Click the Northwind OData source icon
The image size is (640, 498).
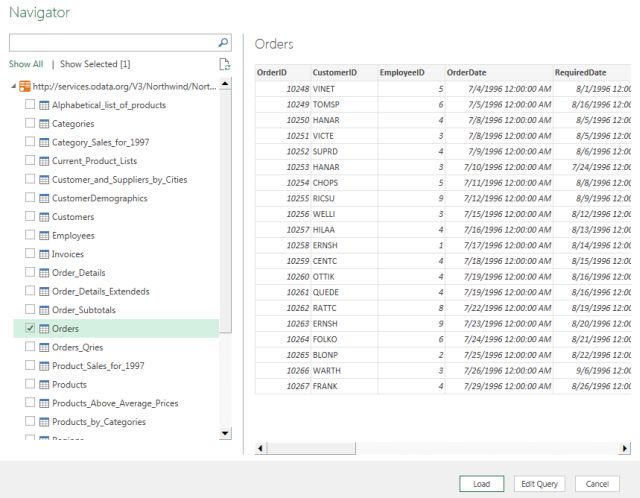pos(25,86)
